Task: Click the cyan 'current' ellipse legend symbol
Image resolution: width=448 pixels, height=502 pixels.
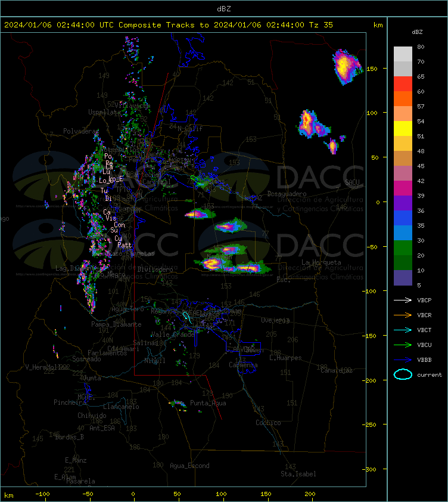Action: pyautogui.click(x=403, y=374)
